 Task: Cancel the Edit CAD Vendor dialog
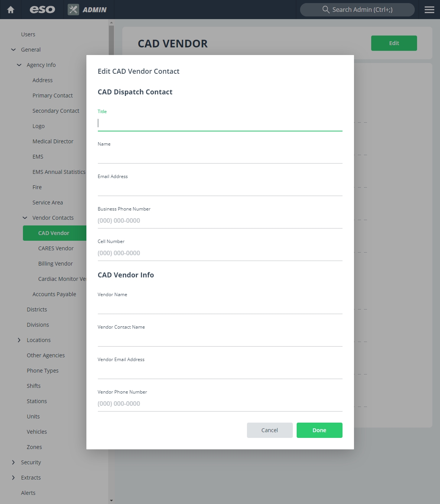tap(270, 430)
